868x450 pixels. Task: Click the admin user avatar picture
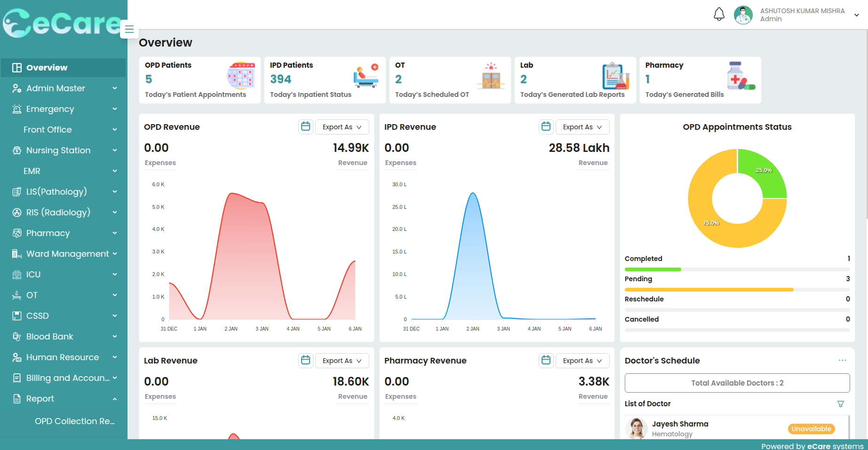[743, 15]
